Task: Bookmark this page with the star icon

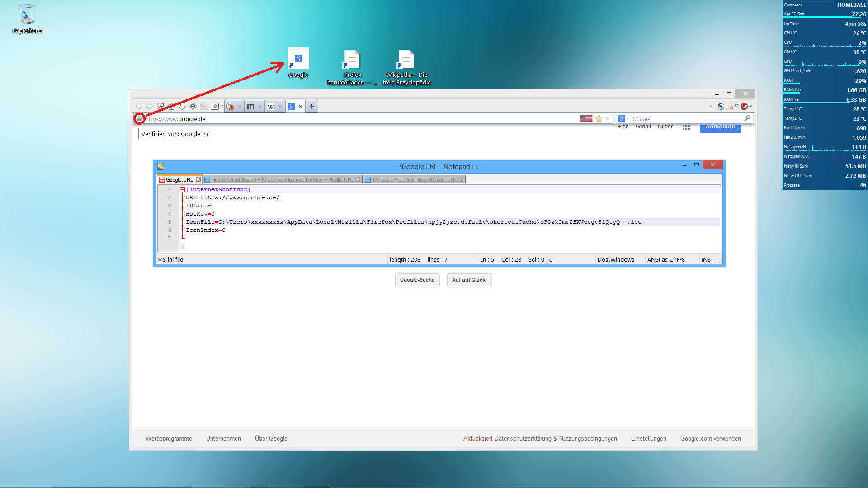Action: point(599,118)
